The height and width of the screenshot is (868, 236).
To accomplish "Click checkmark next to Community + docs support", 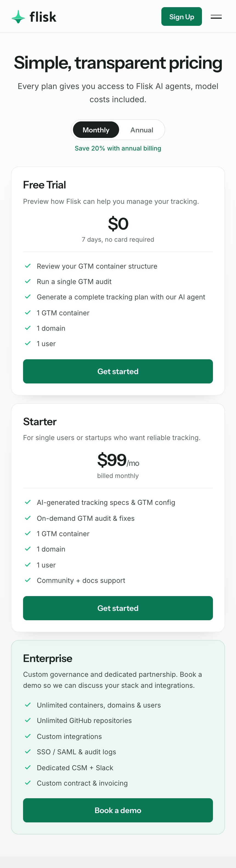I will point(28,580).
